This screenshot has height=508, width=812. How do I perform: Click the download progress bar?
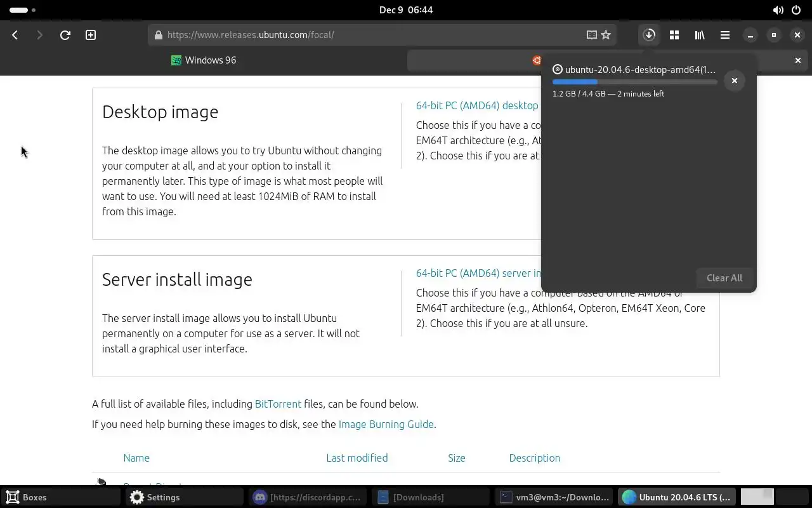[634, 82]
